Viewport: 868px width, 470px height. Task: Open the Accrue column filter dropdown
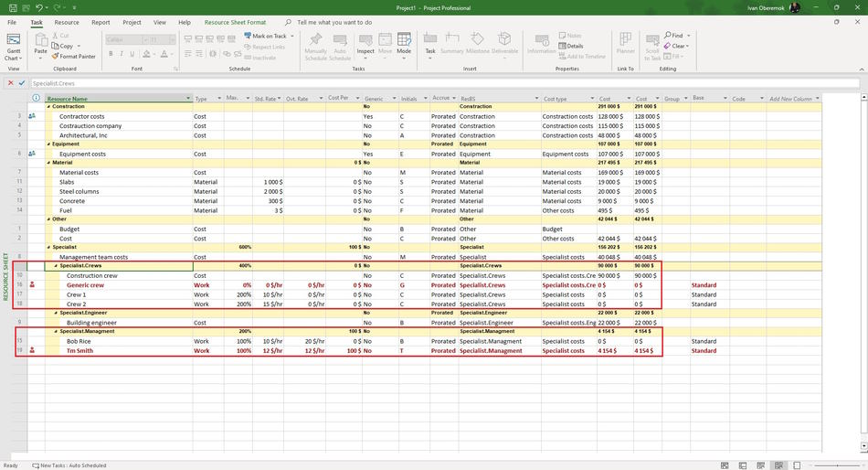coord(455,98)
